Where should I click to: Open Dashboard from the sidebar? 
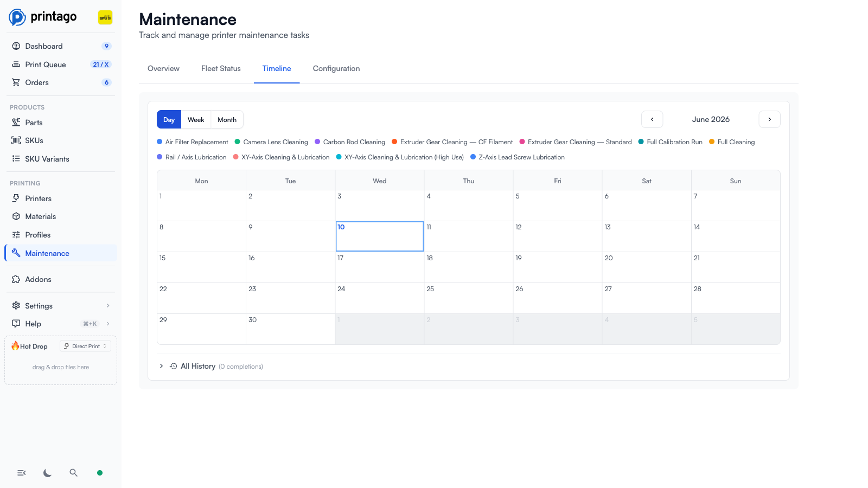pyautogui.click(x=61, y=46)
